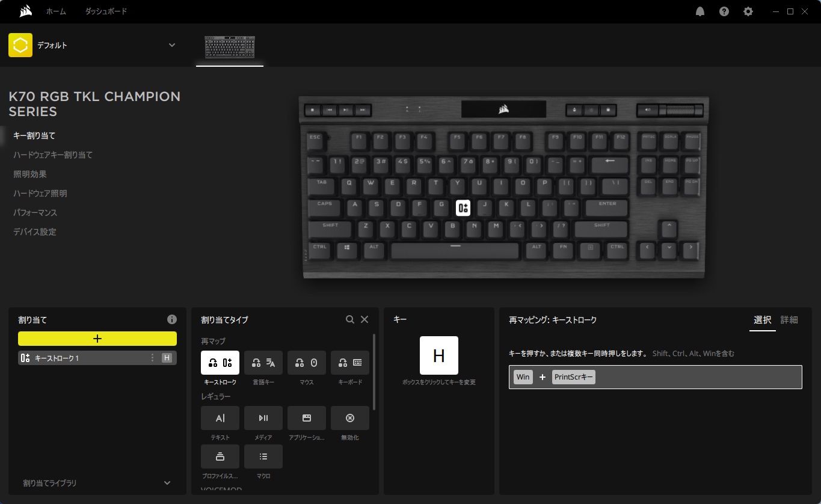Select the 言語キー remap type
The width and height of the screenshot is (821, 504).
pyautogui.click(x=263, y=363)
